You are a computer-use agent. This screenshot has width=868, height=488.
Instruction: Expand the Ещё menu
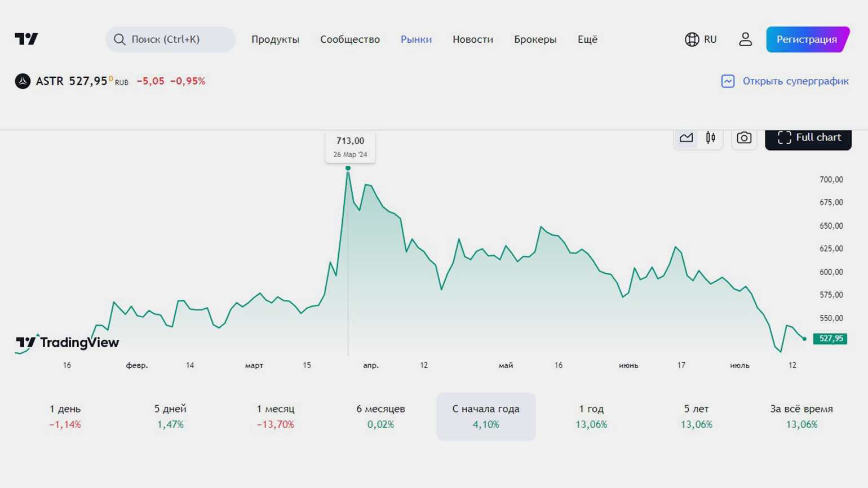tap(587, 39)
